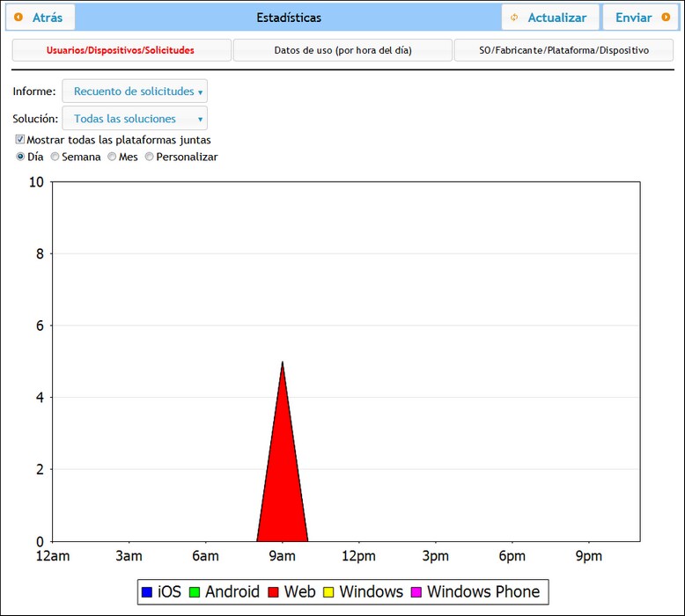Select Usuarios/Dispositivos/Solicitudes tab

click(x=121, y=50)
